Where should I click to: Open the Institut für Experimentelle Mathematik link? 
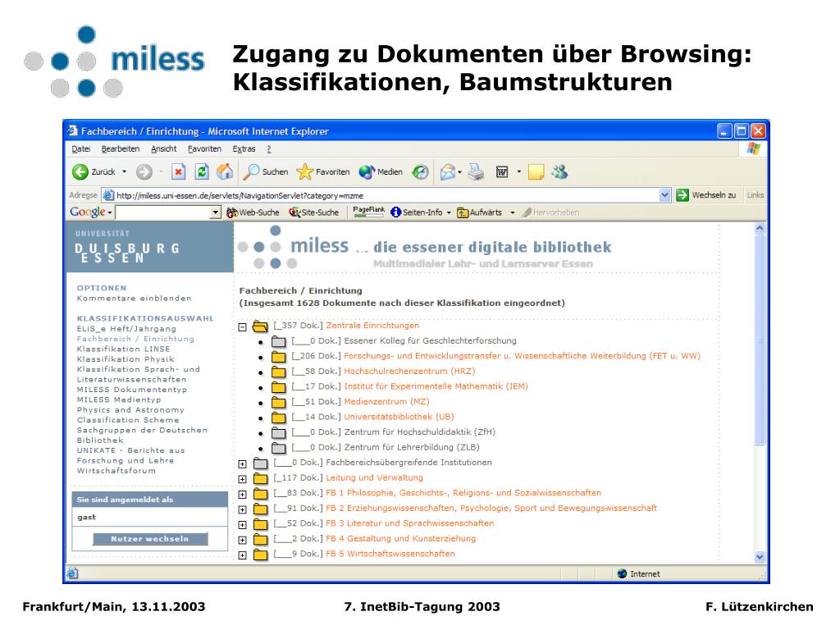pyautogui.click(x=436, y=386)
